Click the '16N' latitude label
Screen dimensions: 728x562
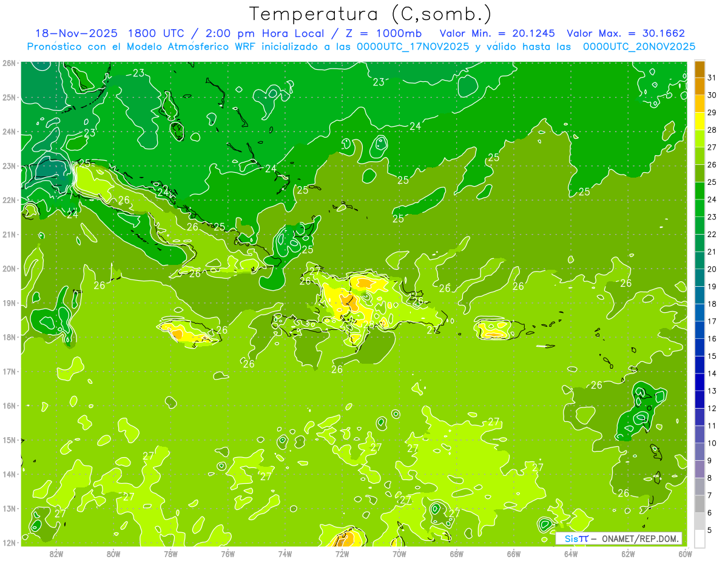pos(9,406)
